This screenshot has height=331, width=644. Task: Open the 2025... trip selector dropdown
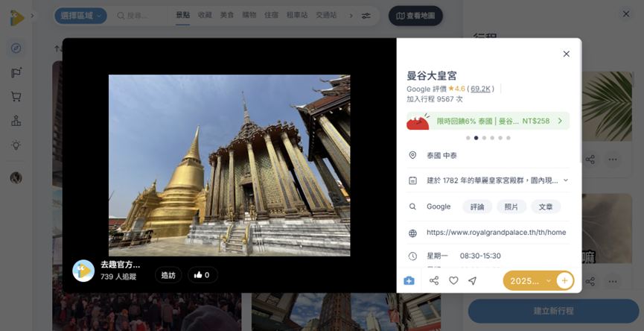530,281
